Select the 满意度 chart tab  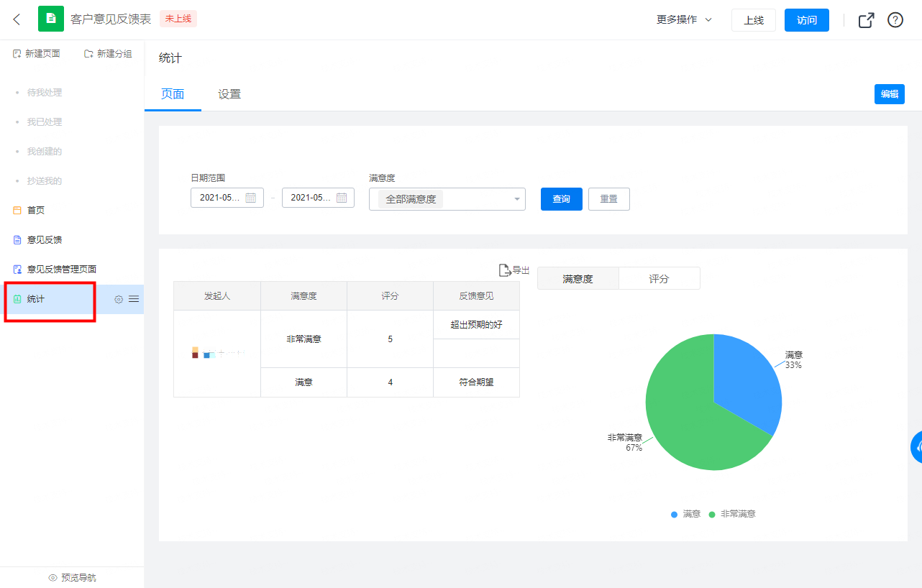578,279
